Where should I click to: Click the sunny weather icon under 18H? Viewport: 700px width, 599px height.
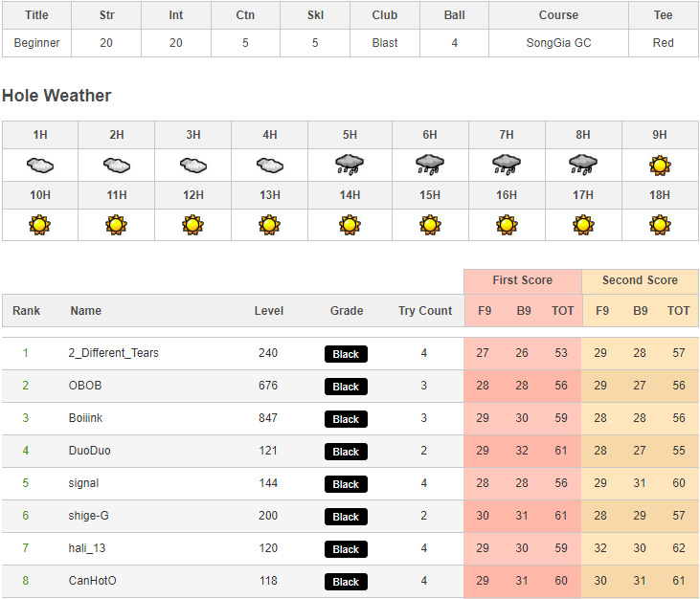[660, 226]
